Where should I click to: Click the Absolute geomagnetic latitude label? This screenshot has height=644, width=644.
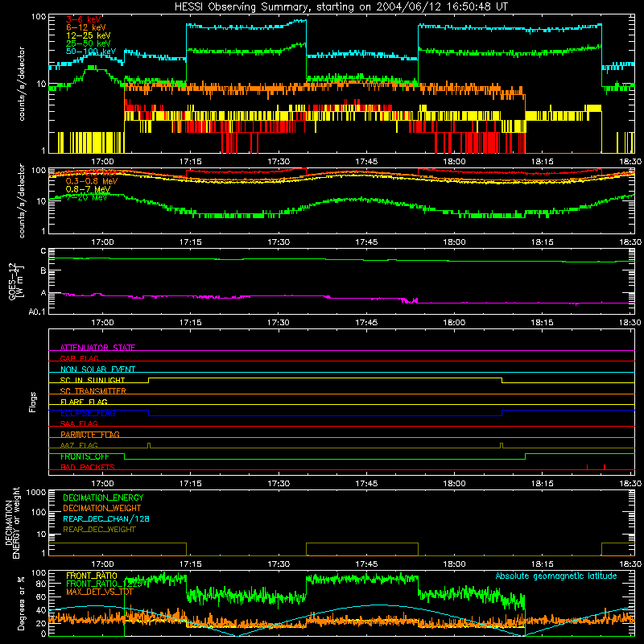(x=556, y=576)
